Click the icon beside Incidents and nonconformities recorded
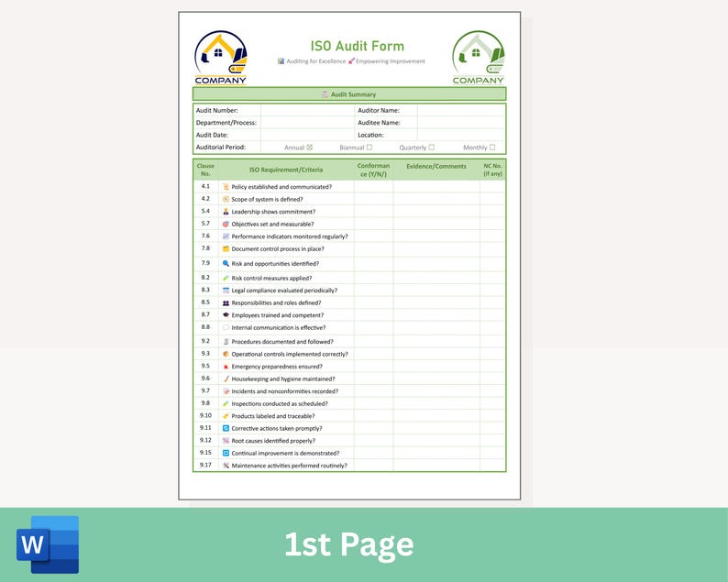The image size is (728, 582). pos(226,391)
